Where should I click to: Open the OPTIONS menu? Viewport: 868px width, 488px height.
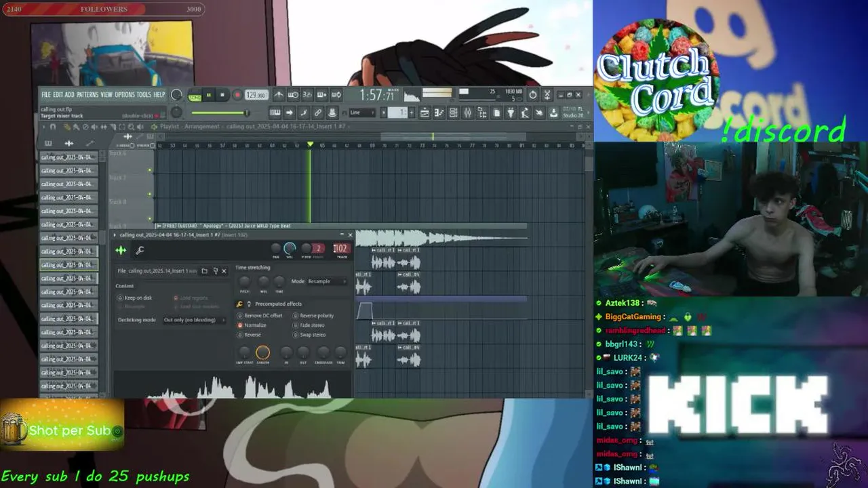coord(125,95)
